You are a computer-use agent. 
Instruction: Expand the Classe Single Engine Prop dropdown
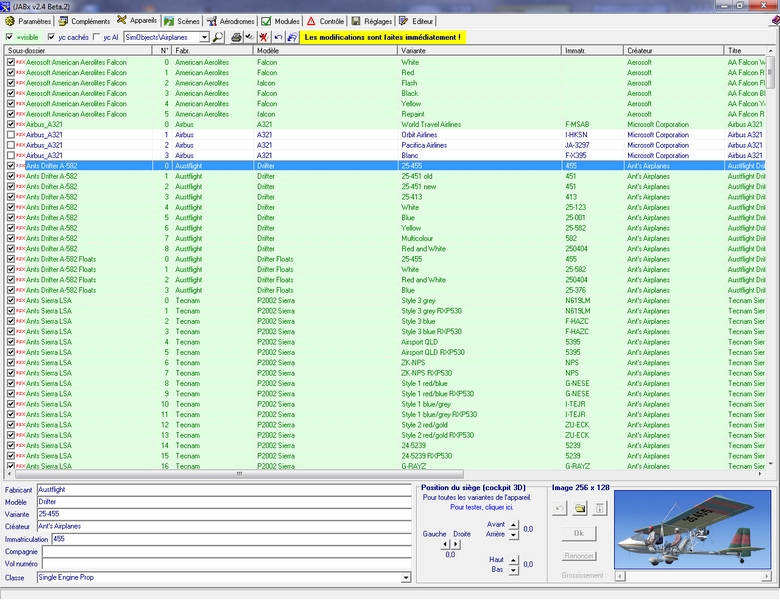405,577
